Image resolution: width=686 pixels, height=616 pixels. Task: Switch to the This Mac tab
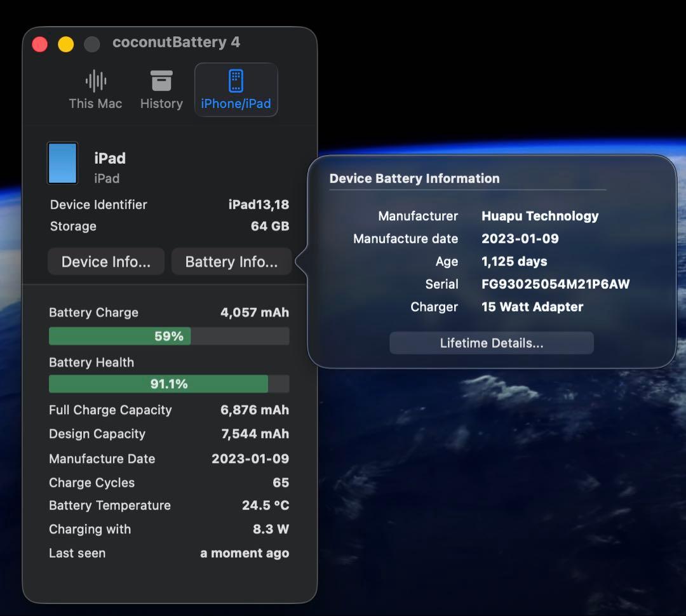tap(95, 89)
